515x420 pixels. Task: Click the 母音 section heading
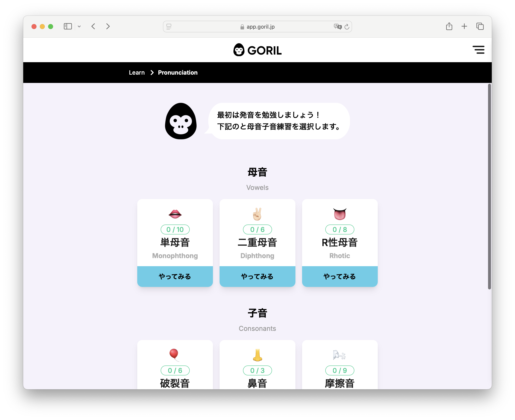pos(257,172)
